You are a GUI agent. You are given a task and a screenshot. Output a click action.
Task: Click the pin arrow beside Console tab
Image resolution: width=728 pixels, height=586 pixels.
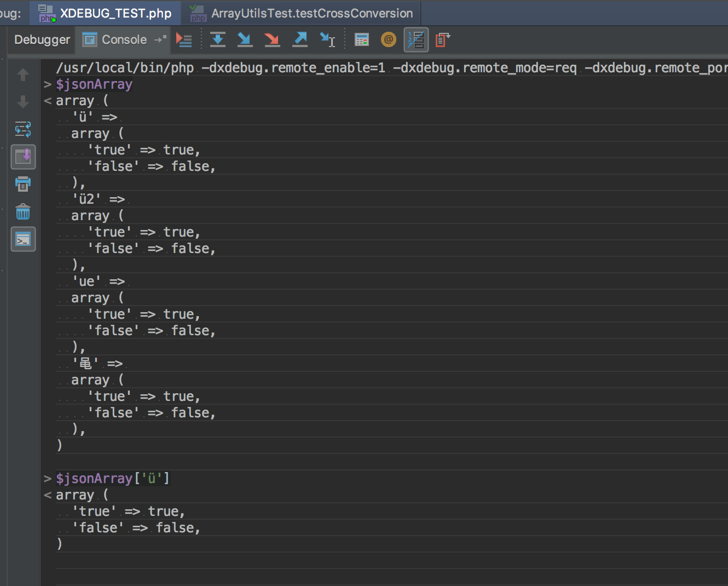pyautogui.click(x=160, y=39)
